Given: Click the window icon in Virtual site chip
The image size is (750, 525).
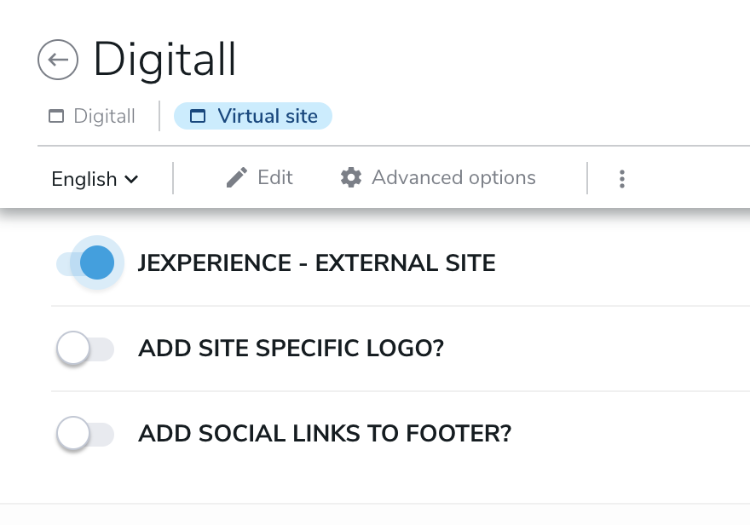Looking at the screenshot, I should pos(198,116).
